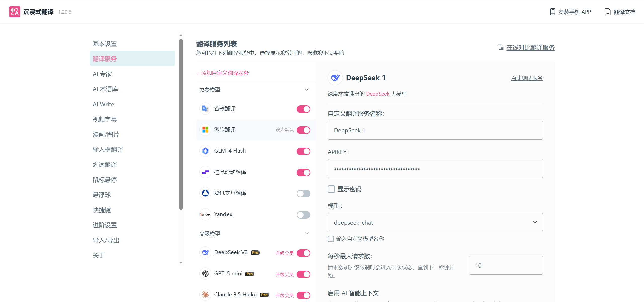644x302 pixels.
Task: Click the 每秒最大请求数 number field
Action: pyautogui.click(x=505, y=265)
